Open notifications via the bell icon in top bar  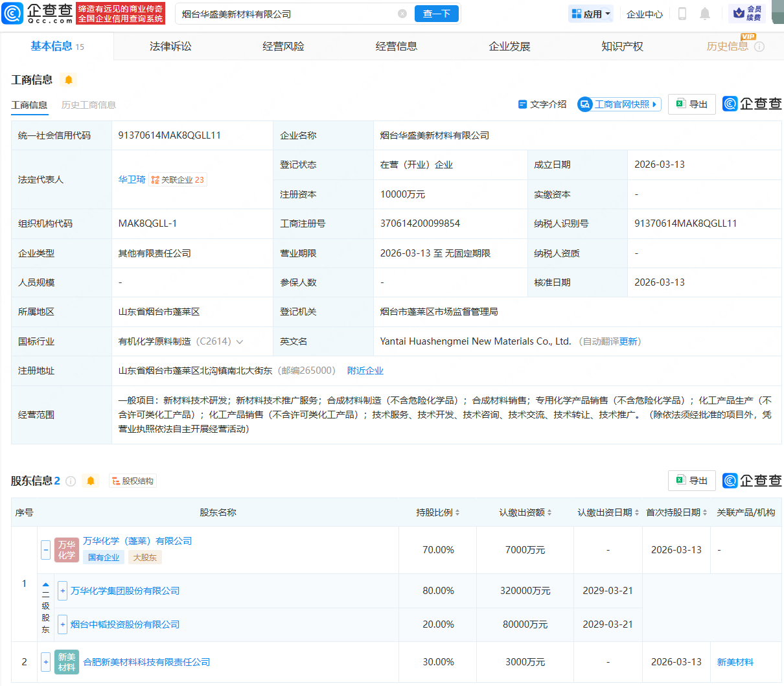(705, 13)
